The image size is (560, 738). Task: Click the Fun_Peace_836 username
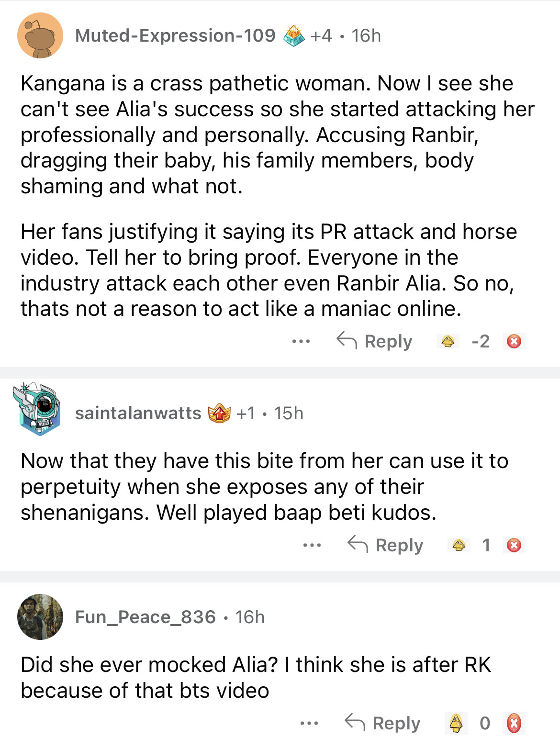click(x=145, y=617)
